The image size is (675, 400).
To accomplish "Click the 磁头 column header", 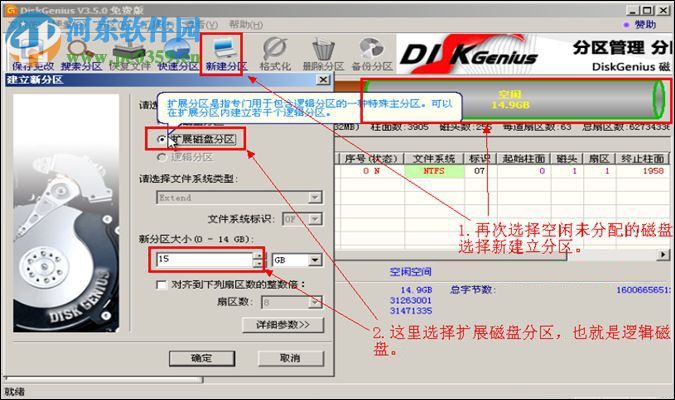I will coord(566,159).
